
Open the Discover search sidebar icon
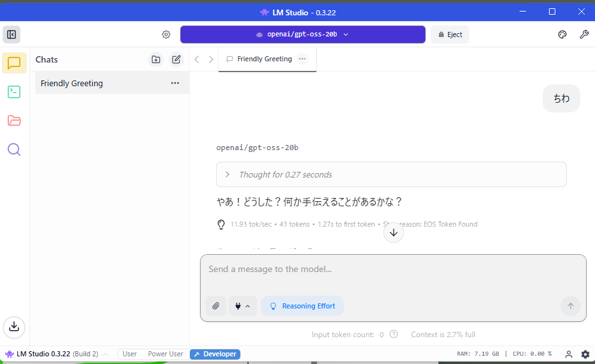[x=14, y=149]
